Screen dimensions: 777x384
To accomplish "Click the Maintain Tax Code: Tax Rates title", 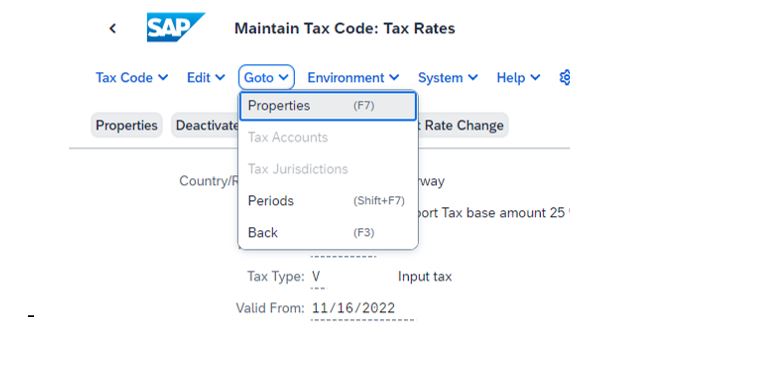I will pyautogui.click(x=345, y=28).
